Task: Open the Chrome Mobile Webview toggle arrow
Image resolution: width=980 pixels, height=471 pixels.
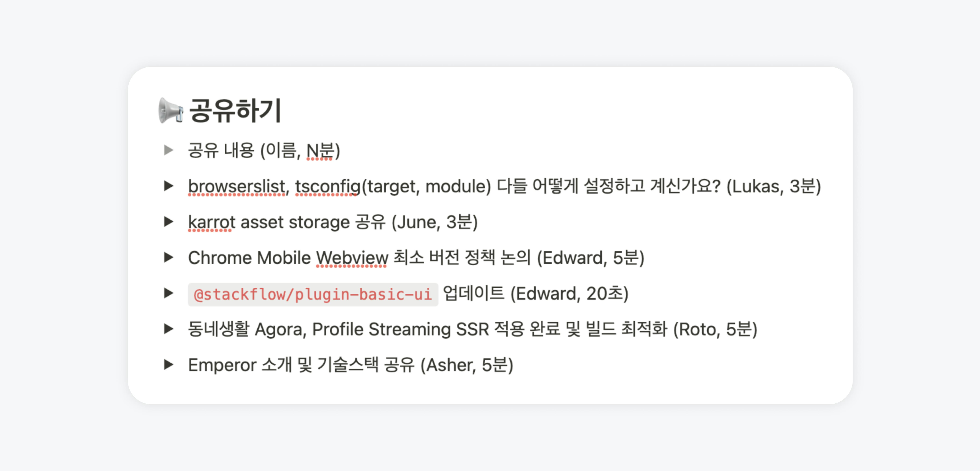Action: pyautogui.click(x=169, y=257)
